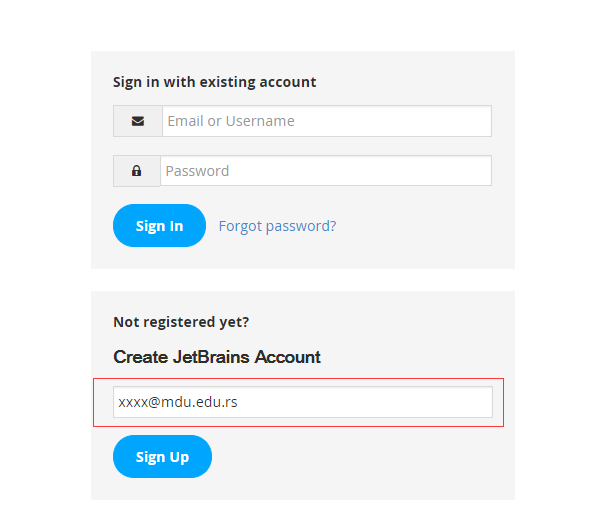Create an account using the Sign Up button
Image resolution: width=593 pixels, height=523 pixels.
(x=162, y=456)
